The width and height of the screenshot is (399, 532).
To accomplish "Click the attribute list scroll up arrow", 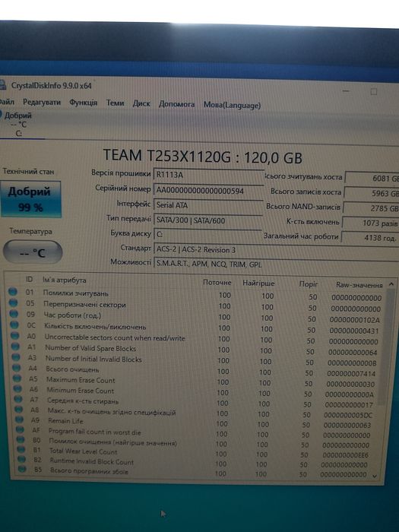I will click(x=391, y=284).
